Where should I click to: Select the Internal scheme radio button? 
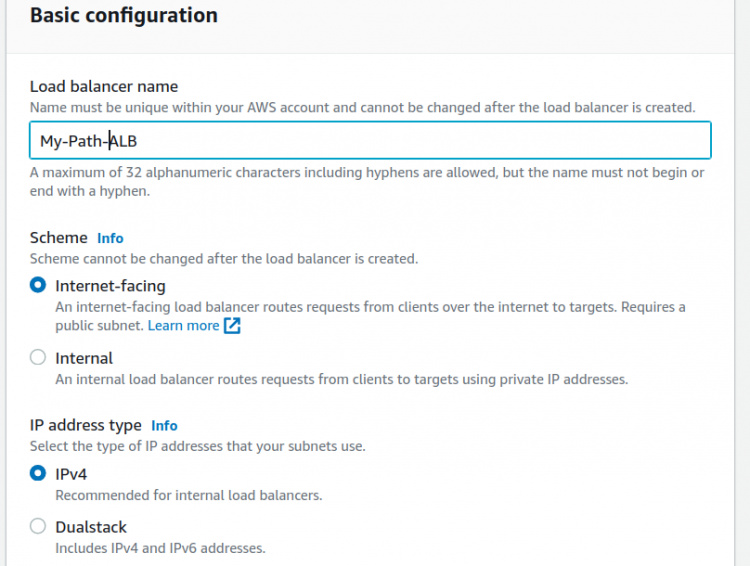38,357
